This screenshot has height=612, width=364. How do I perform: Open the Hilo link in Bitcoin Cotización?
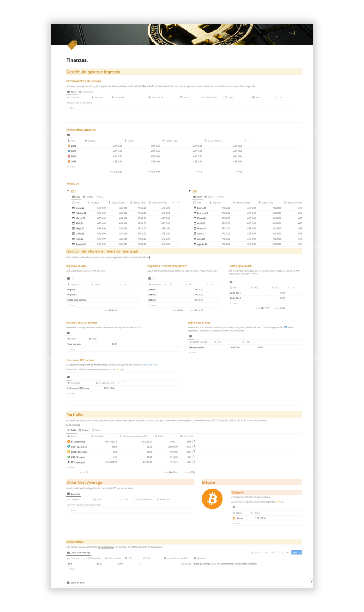coord(282,502)
